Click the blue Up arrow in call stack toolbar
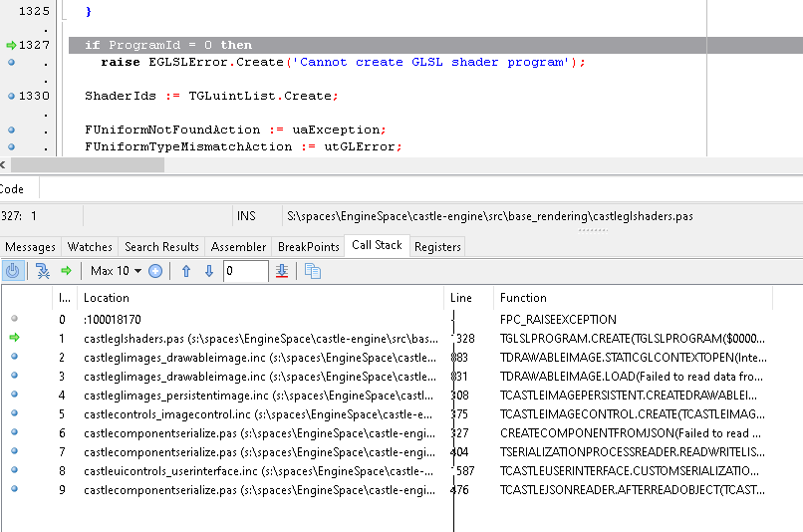803x532 pixels. 186,271
